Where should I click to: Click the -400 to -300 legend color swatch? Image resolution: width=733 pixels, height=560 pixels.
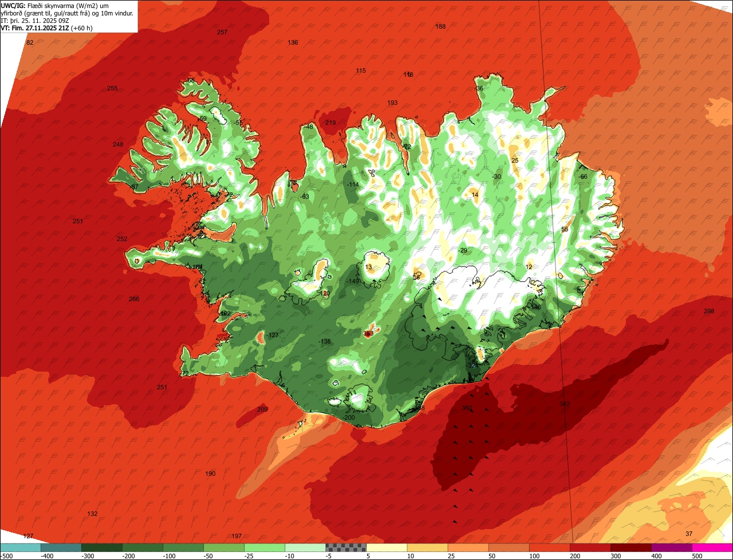click(61, 547)
